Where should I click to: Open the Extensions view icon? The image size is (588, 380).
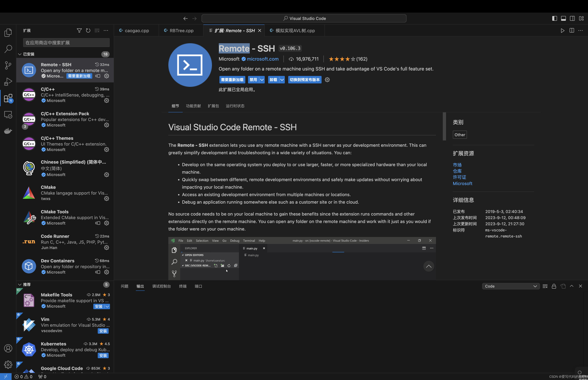(x=8, y=98)
